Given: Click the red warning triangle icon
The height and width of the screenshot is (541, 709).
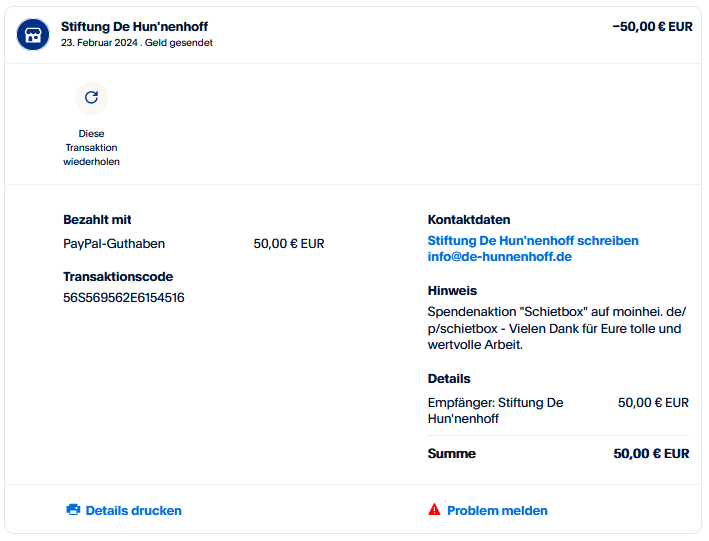Looking at the screenshot, I should tap(434, 509).
